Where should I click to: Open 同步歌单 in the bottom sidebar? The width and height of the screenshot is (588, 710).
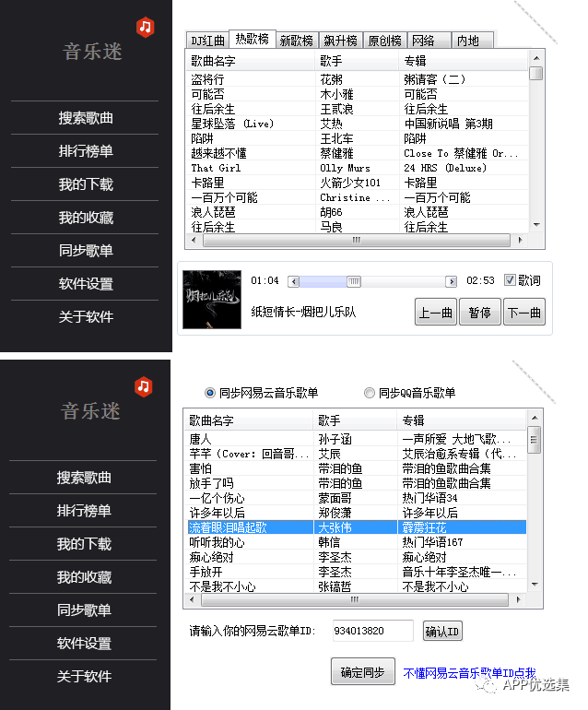click(84, 609)
